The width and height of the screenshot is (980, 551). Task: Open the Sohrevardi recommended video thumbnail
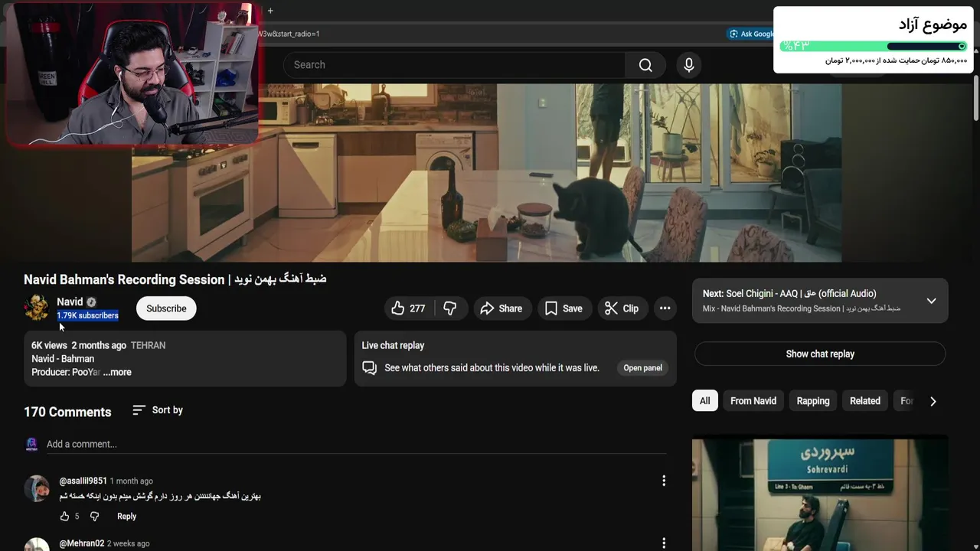[x=820, y=494]
